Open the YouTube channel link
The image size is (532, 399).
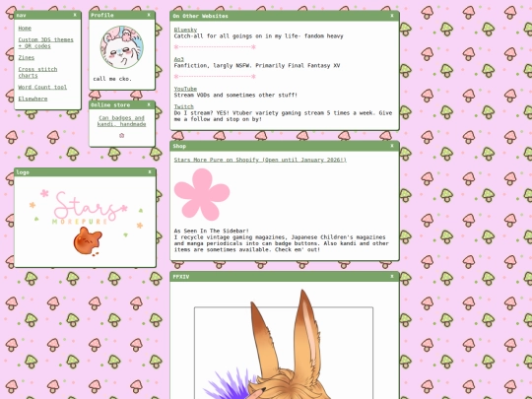click(x=185, y=89)
